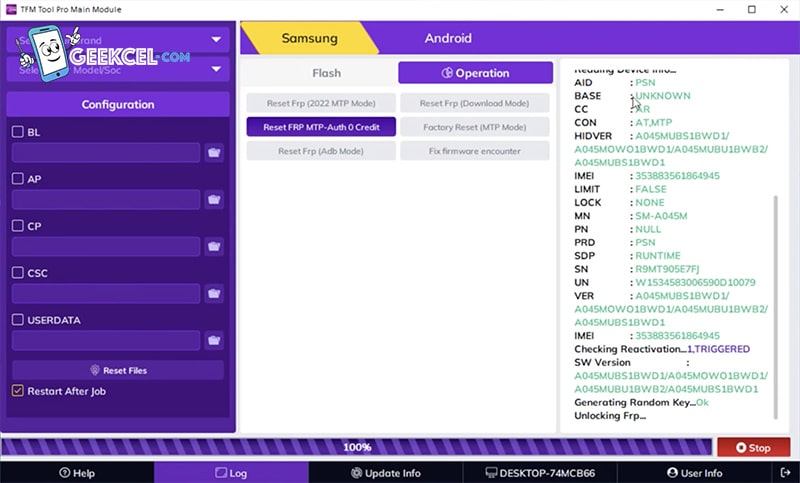Click the LOCK value NONE

pos(649,202)
